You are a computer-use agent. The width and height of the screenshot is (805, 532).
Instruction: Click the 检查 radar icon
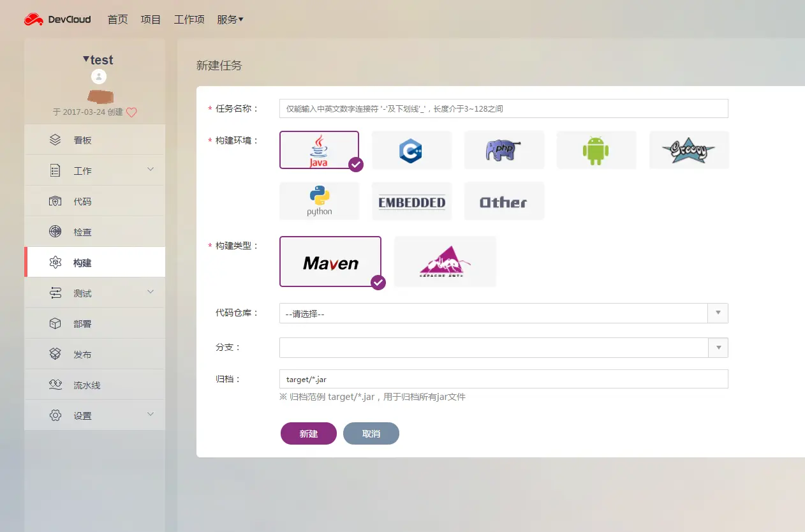click(55, 232)
